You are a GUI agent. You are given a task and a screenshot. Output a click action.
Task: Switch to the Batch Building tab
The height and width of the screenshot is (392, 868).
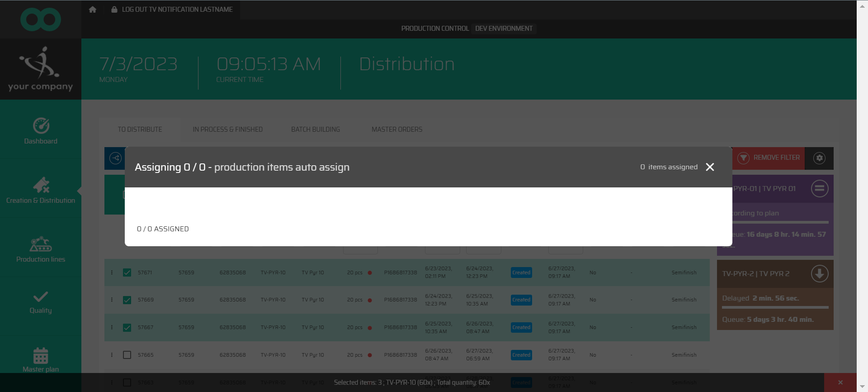[315, 129]
